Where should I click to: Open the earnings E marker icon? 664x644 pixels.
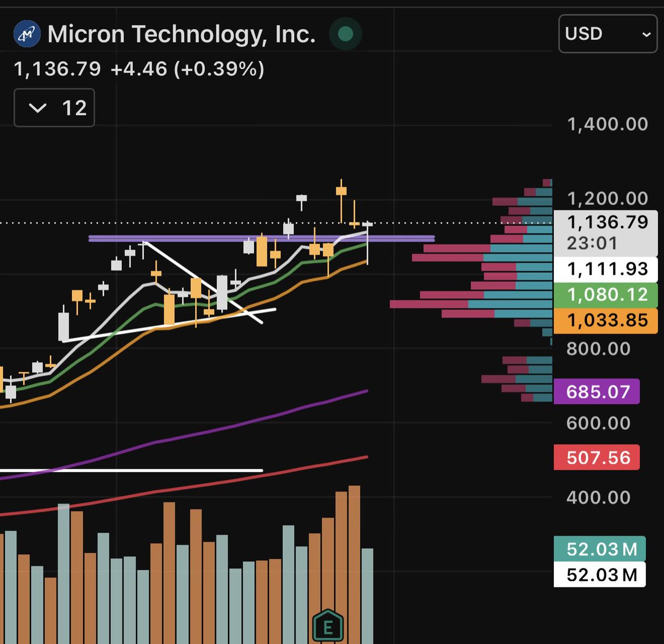pyautogui.click(x=328, y=627)
